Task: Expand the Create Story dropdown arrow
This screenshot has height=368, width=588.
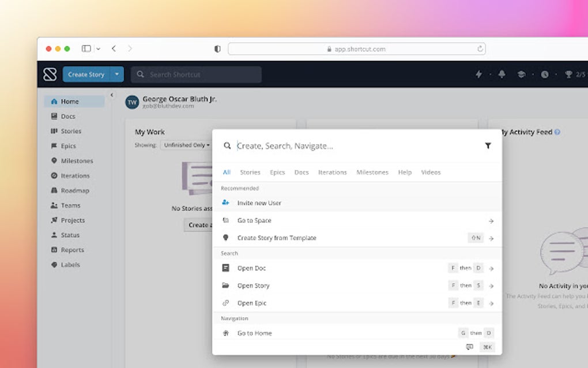Action: point(117,74)
